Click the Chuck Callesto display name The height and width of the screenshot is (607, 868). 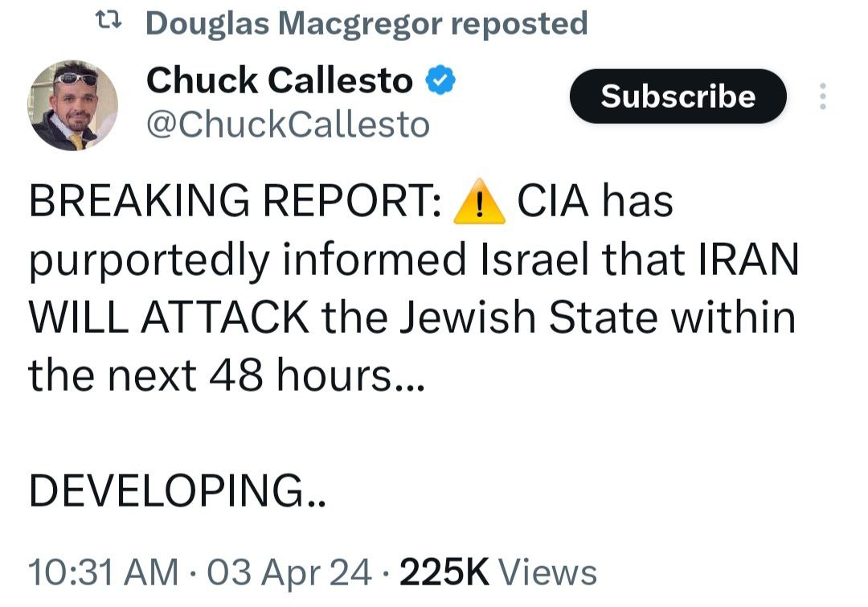pyautogui.click(x=280, y=80)
